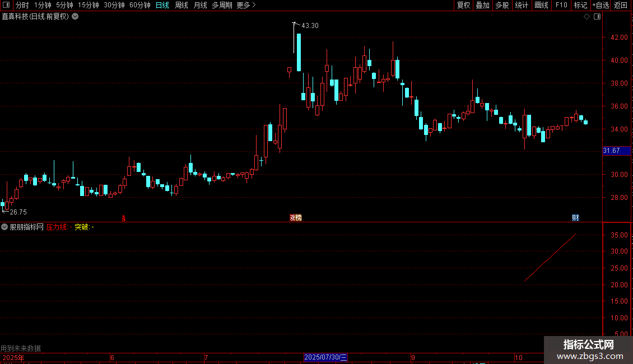Add stock via +自选 button
This screenshot has width=633, height=364.
pos(601,5)
